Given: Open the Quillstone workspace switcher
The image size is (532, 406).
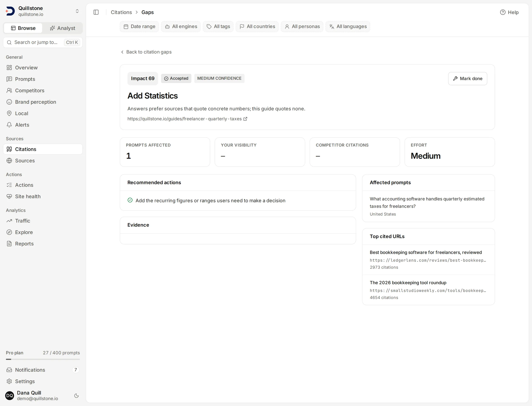Looking at the screenshot, I should point(43,11).
